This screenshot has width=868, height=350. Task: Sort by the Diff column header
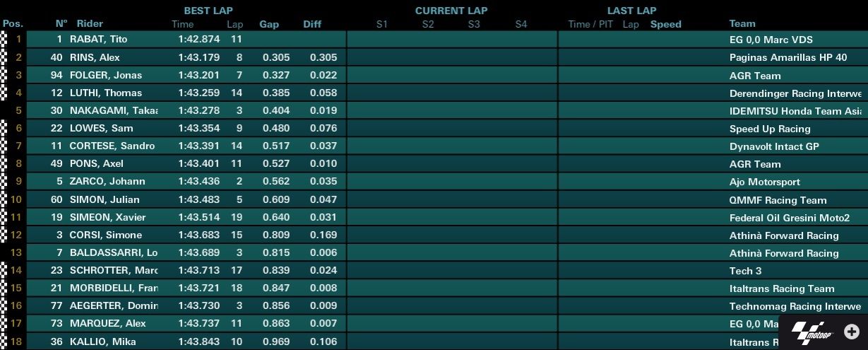coord(312,24)
